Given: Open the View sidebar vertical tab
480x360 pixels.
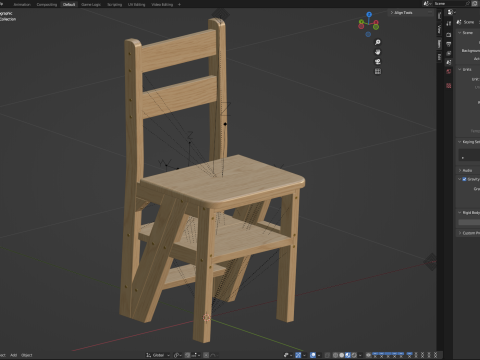Looking at the screenshot, I should (439, 29).
